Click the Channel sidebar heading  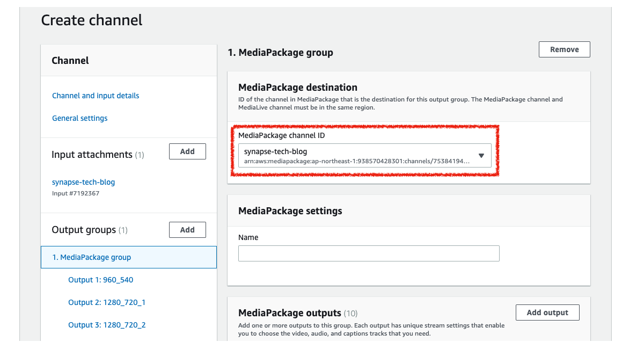point(70,61)
